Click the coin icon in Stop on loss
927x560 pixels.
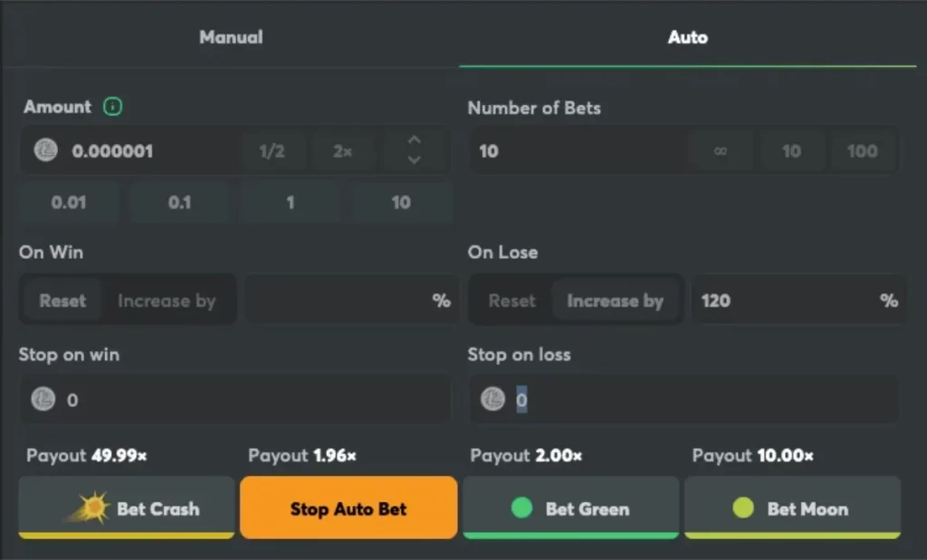tap(492, 399)
